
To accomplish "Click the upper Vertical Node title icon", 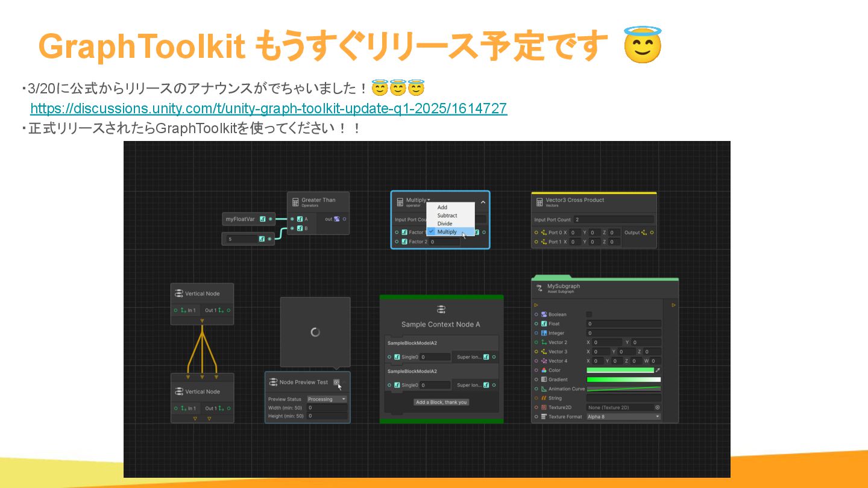I will coord(179,293).
